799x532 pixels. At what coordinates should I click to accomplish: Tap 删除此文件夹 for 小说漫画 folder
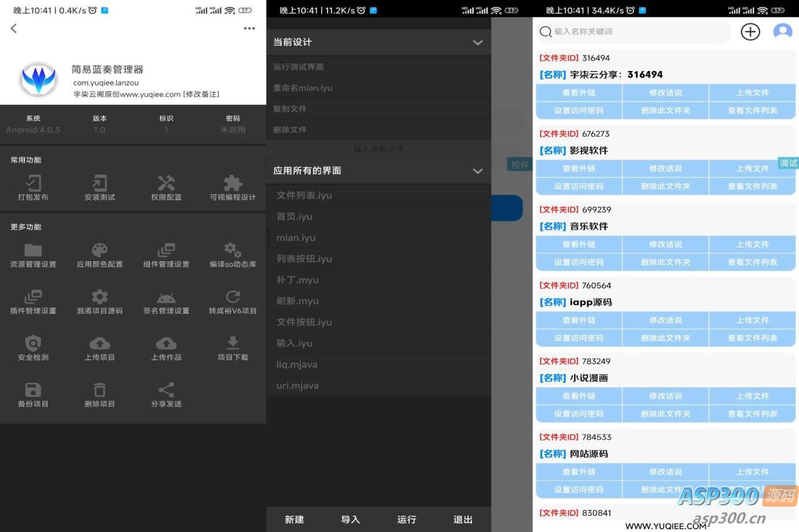pos(665,414)
